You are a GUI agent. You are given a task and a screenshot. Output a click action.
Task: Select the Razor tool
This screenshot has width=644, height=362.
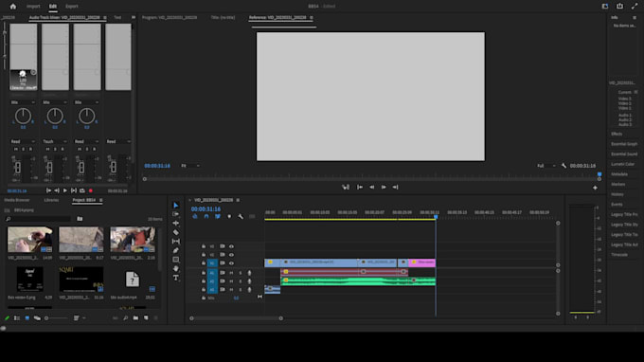point(176,232)
